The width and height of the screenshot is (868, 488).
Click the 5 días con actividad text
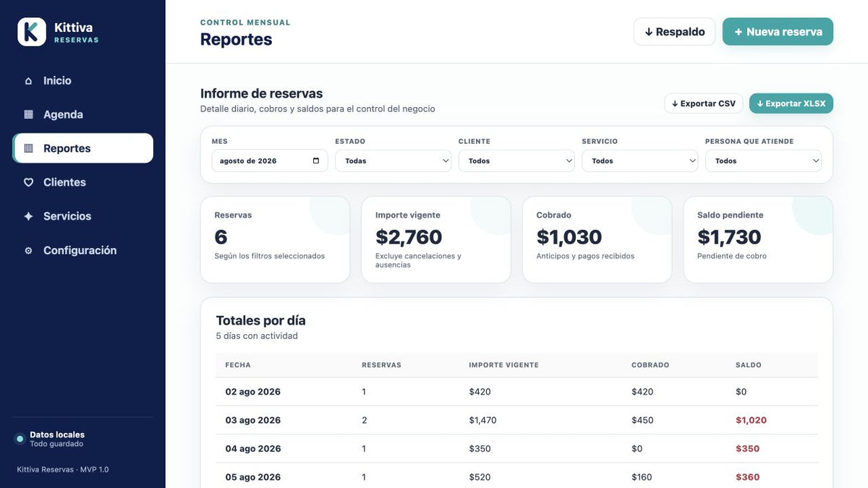pos(257,336)
